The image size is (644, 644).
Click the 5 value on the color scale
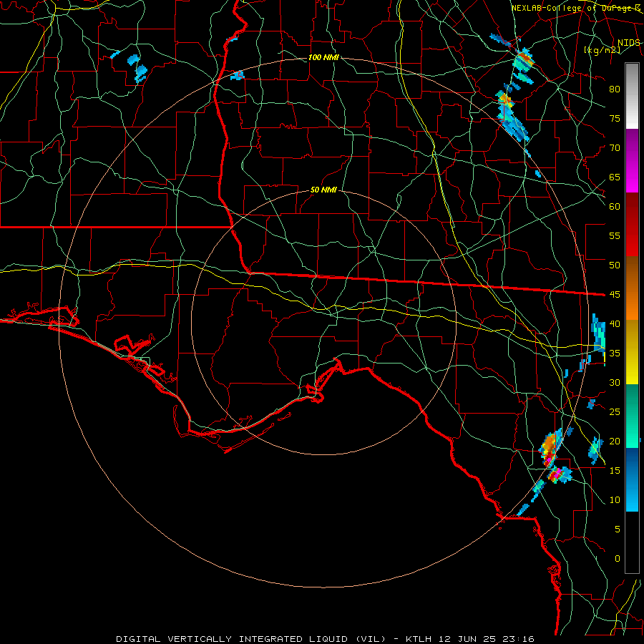click(618, 529)
